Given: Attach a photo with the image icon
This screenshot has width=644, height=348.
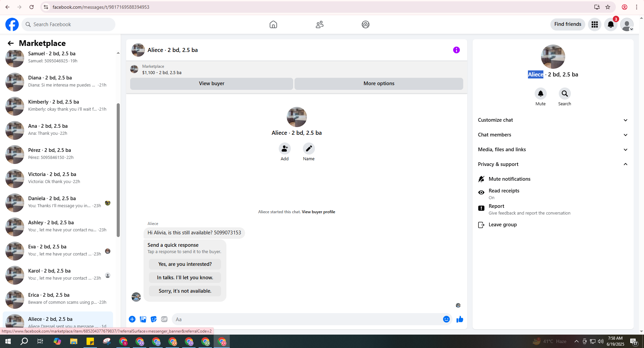Looking at the screenshot, I should pyautogui.click(x=143, y=319).
